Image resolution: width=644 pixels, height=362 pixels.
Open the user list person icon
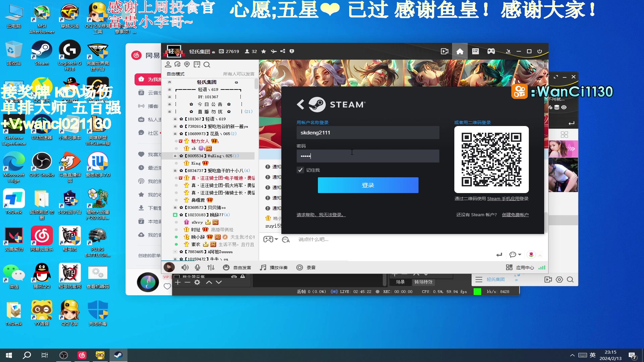[x=168, y=64]
